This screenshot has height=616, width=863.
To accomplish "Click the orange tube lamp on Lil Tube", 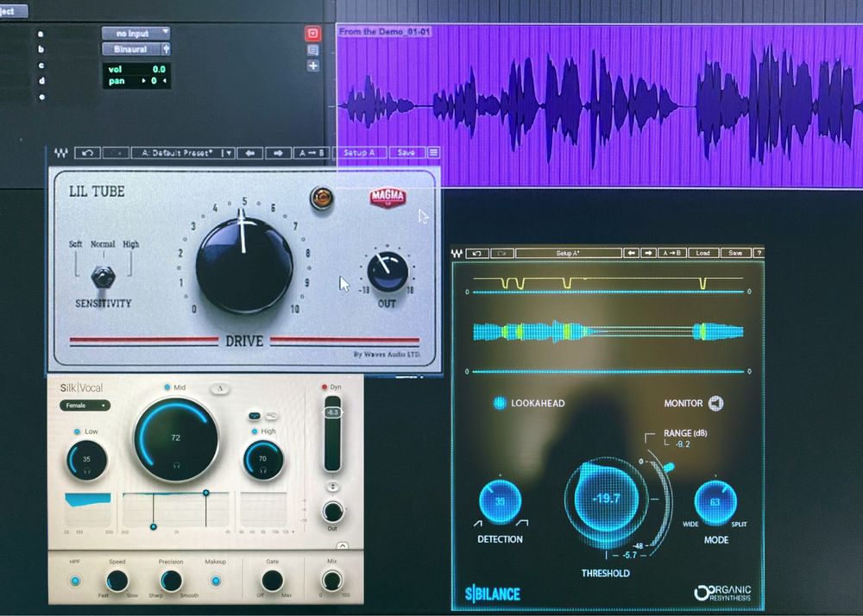I will [321, 198].
